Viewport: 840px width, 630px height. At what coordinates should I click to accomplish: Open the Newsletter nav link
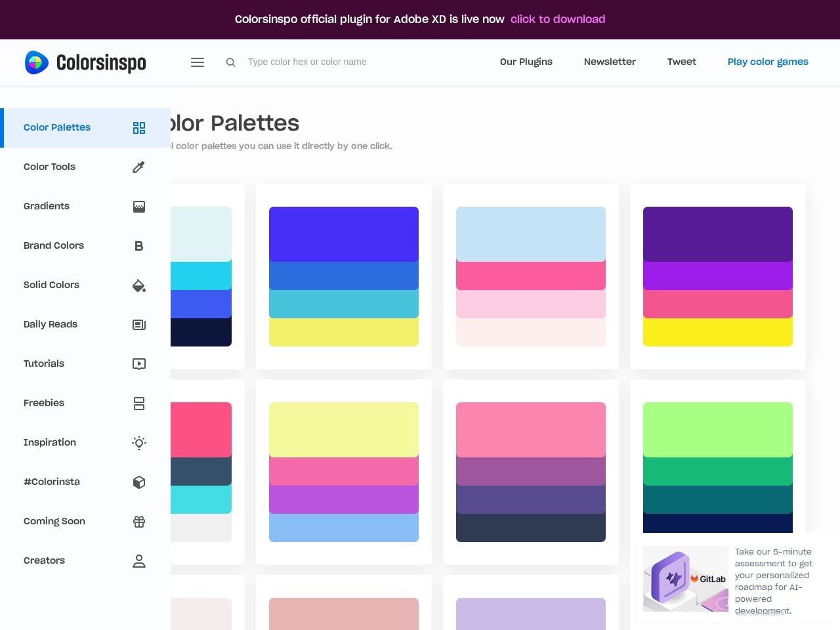(610, 62)
